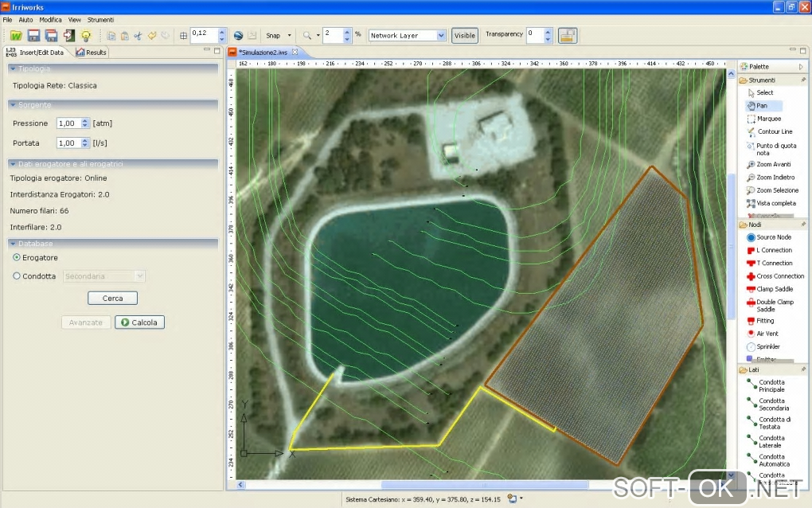Click the magnifier zoom icon in toolbar

tap(307, 36)
